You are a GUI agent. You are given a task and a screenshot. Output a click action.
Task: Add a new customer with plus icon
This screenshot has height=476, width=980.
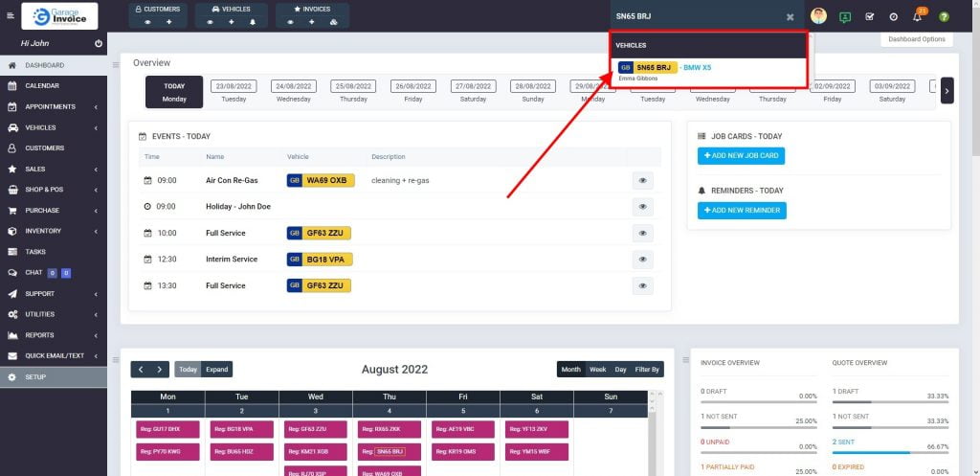coord(168,22)
